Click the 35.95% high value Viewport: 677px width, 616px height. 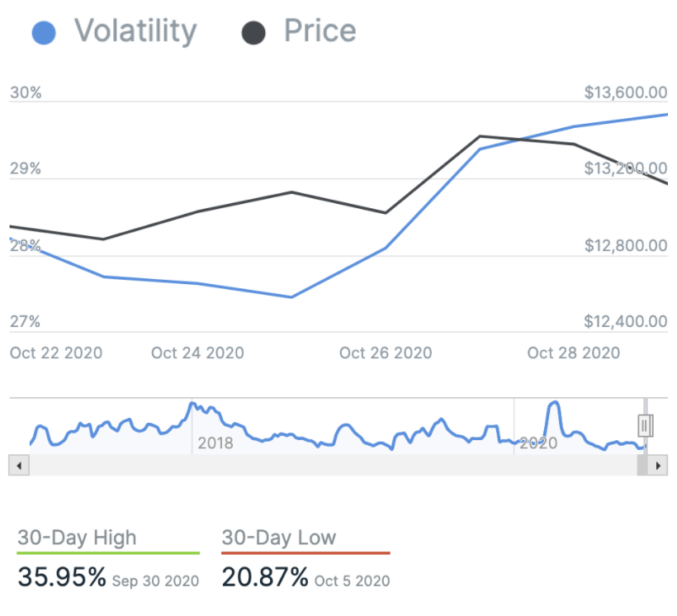62,576
